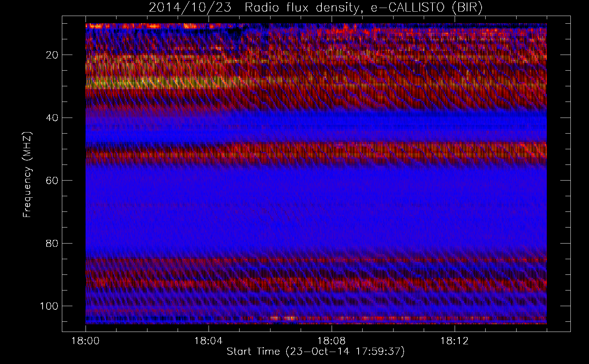Select the 18:00 time tick label

pos(86,341)
